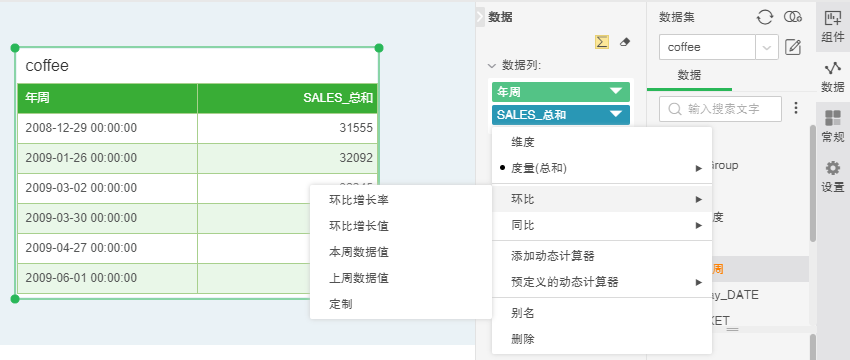Open the 设置 settings gear tab
Viewport: 850px width, 360px height.
pos(833,177)
